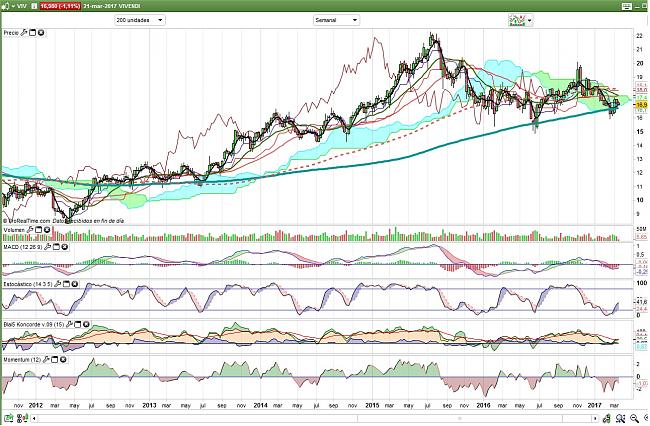Click the yellow 16.9 current price label
The height and width of the screenshot is (426, 650).
(641, 105)
